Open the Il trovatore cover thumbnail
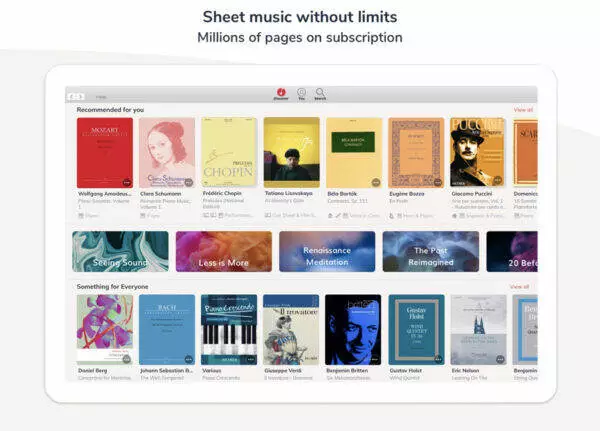Viewport: 600px width, 431px height. (x=291, y=330)
